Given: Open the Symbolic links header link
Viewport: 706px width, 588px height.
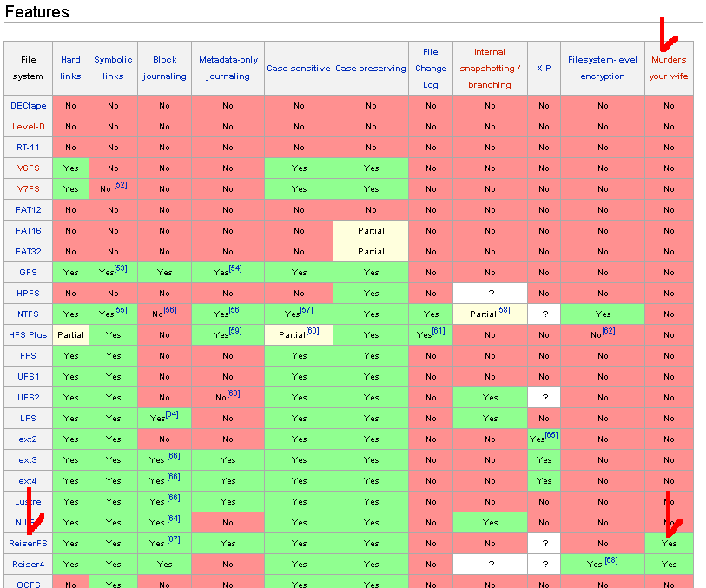Looking at the screenshot, I should click(113, 68).
